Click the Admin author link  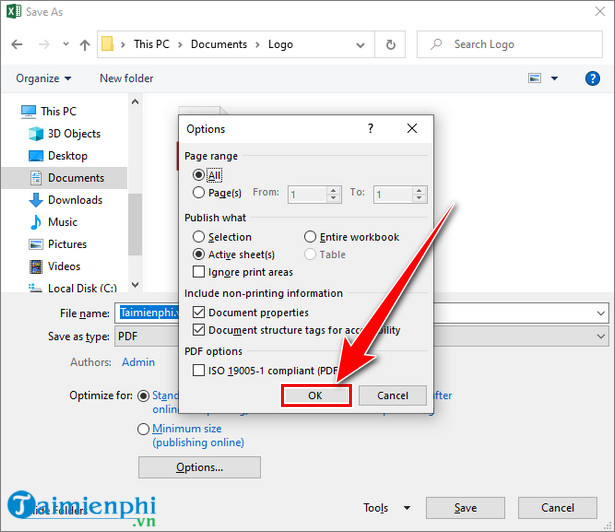(x=138, y=362)
